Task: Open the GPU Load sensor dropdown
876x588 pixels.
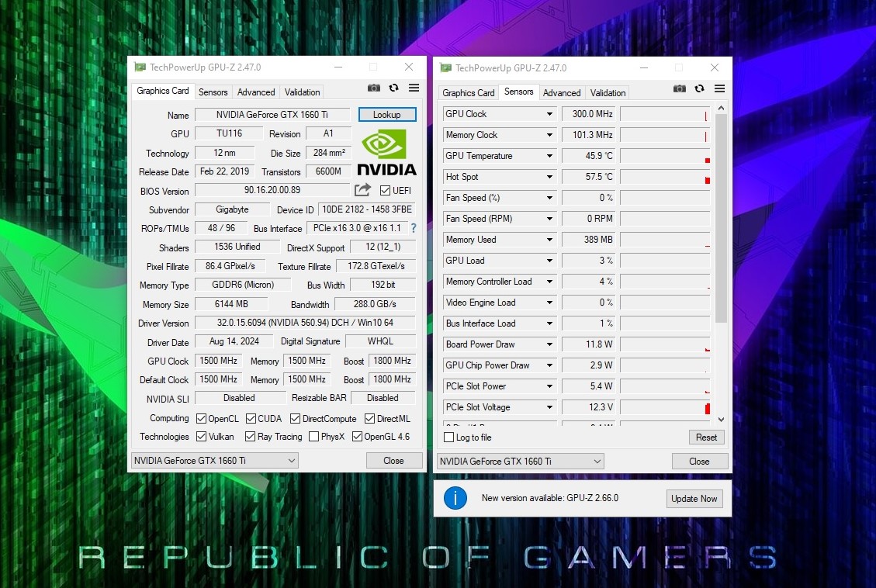Action: (x=549, y=261)
